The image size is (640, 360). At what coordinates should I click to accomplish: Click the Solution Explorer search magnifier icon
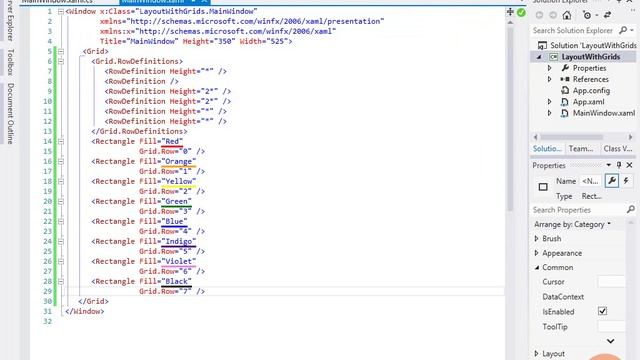tap(623, 30)
